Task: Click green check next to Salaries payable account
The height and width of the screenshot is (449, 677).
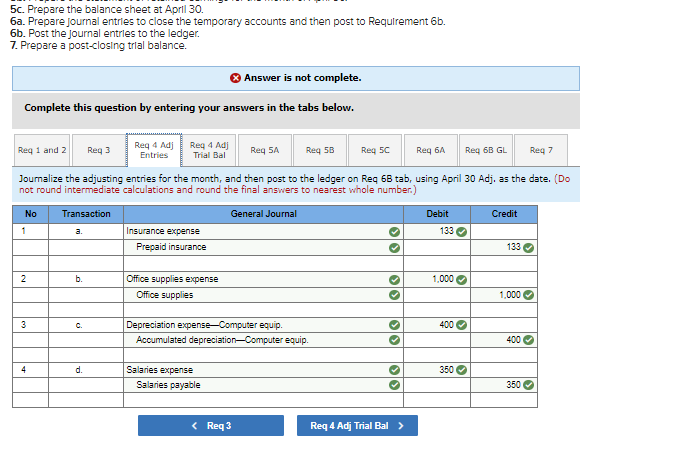Action: coord(394,385)
